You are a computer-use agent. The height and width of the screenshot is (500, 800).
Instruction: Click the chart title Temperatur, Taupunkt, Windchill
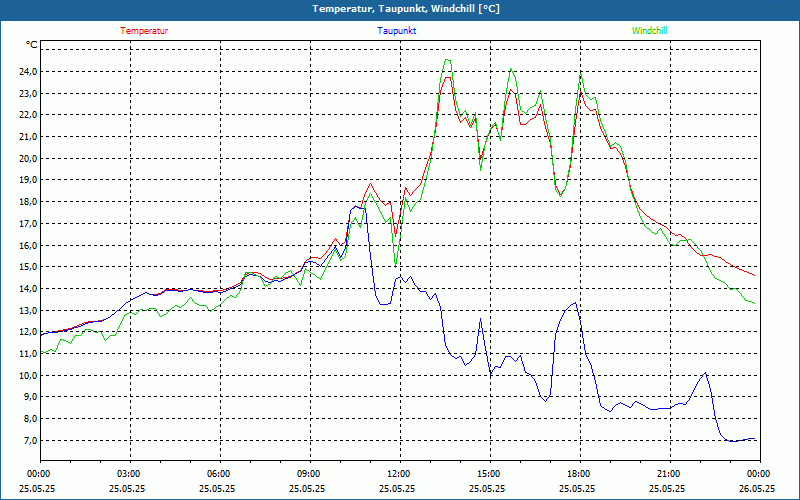coord(406,9)
